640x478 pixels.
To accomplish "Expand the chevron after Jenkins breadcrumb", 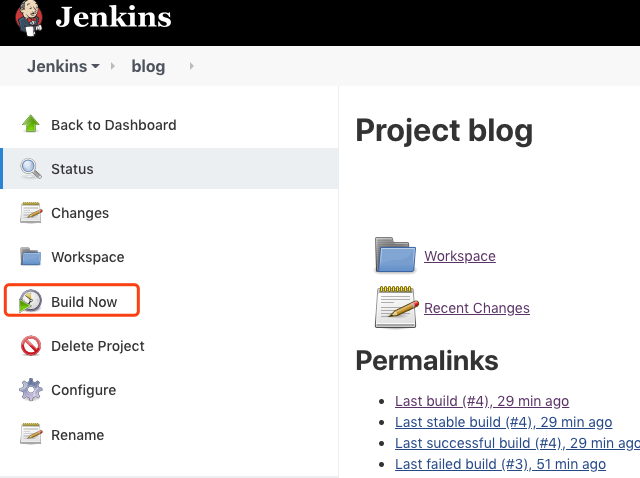I will point(113,66).
